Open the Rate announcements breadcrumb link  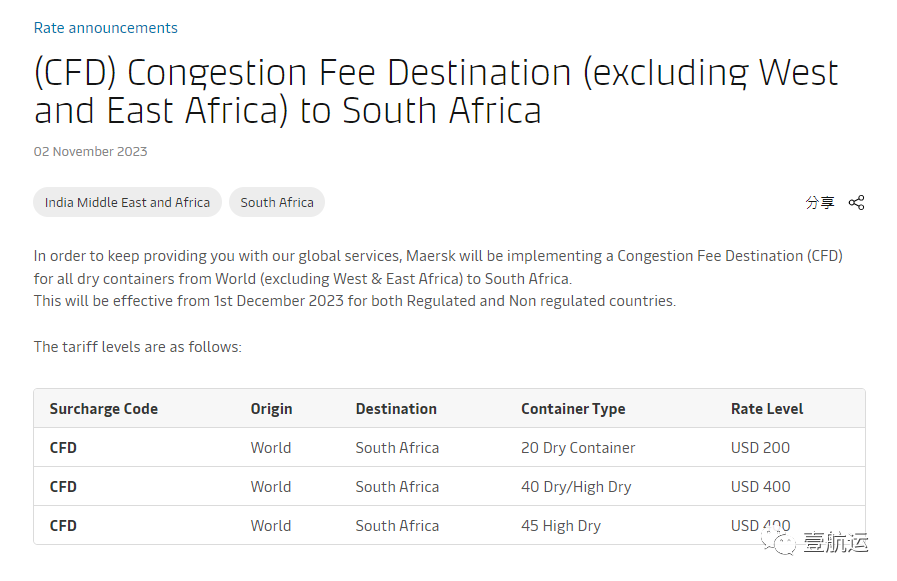coord(106,28)
